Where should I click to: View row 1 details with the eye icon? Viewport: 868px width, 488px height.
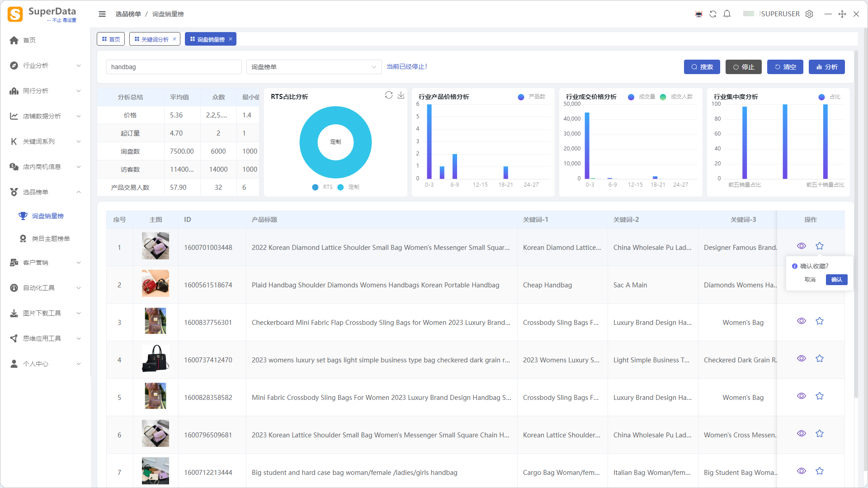coord(802,246)
